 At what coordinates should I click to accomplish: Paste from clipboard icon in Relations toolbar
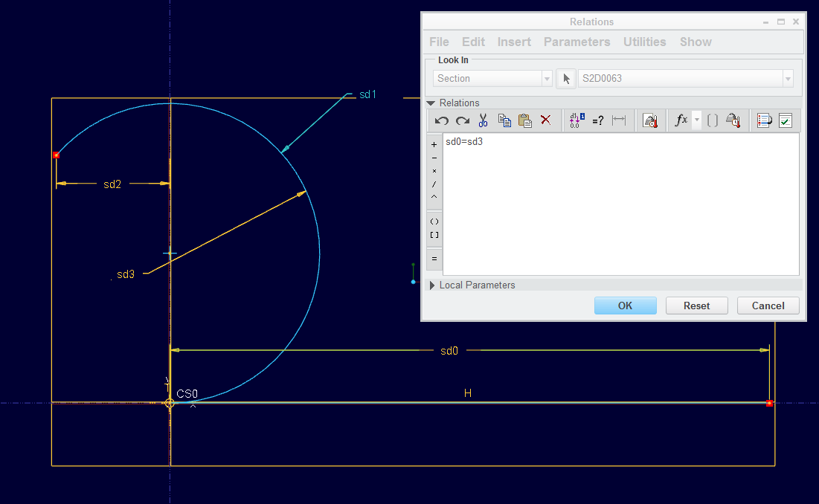525,120
